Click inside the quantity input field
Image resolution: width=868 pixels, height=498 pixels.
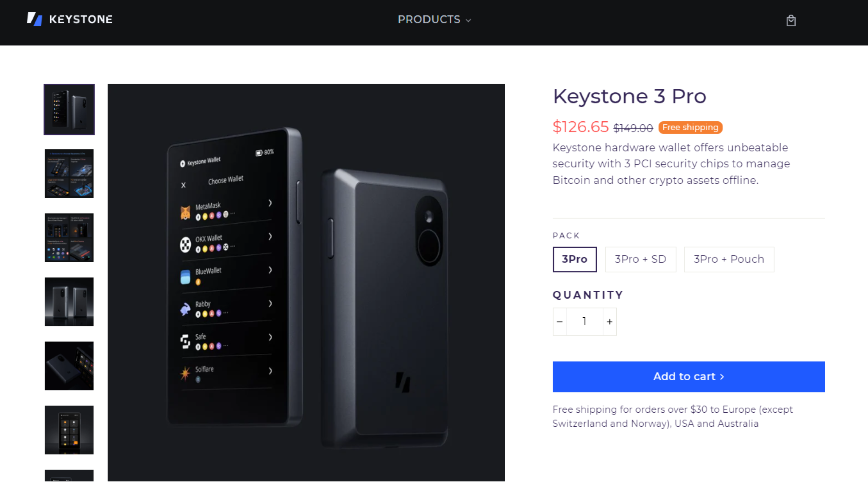pyautogui.click(x=584, y=322)
